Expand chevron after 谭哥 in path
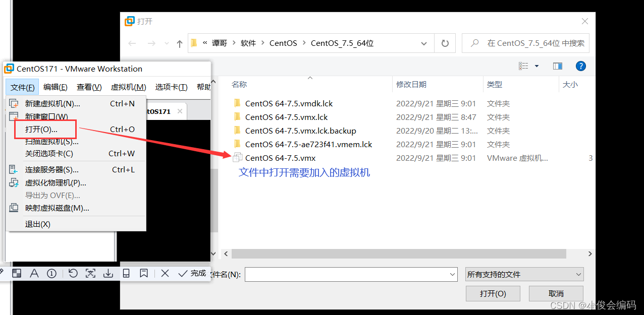This screenshot has height=315, width=644. (234, 43)
